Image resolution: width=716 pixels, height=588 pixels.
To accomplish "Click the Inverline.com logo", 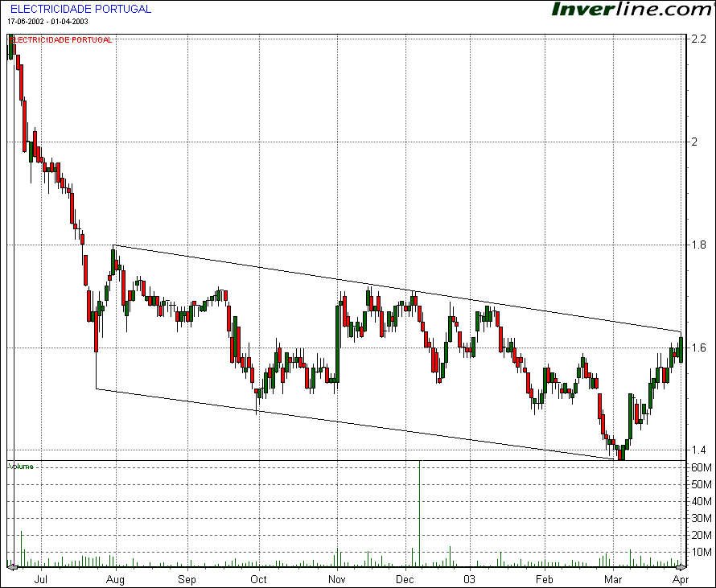I will [x=633, y=9].
